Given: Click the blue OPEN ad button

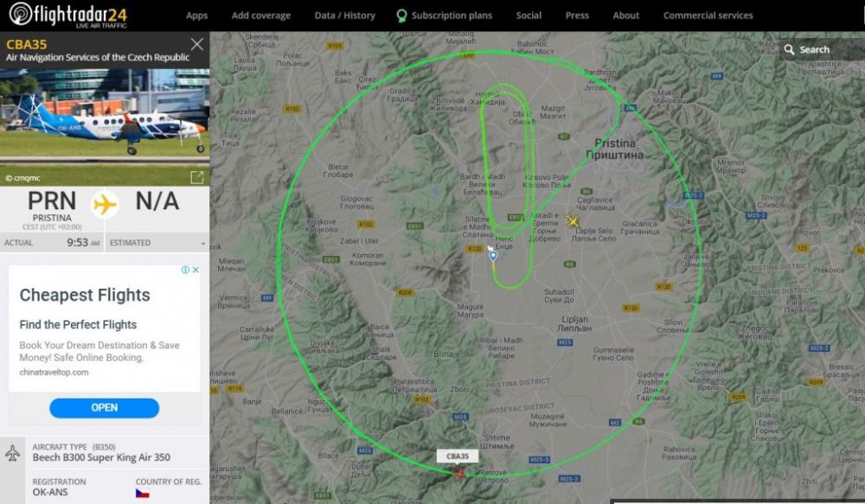Looking at the screenshot, I should click(105, 407).
